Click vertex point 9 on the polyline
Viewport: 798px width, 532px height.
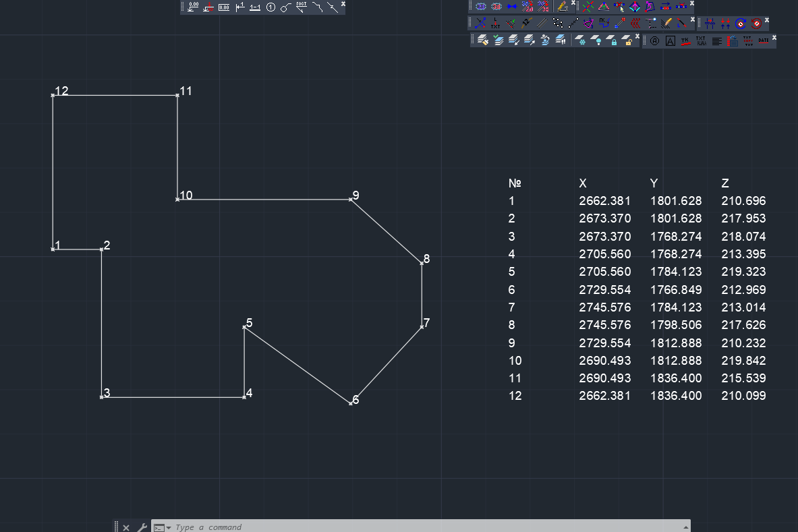coord(351,200)
